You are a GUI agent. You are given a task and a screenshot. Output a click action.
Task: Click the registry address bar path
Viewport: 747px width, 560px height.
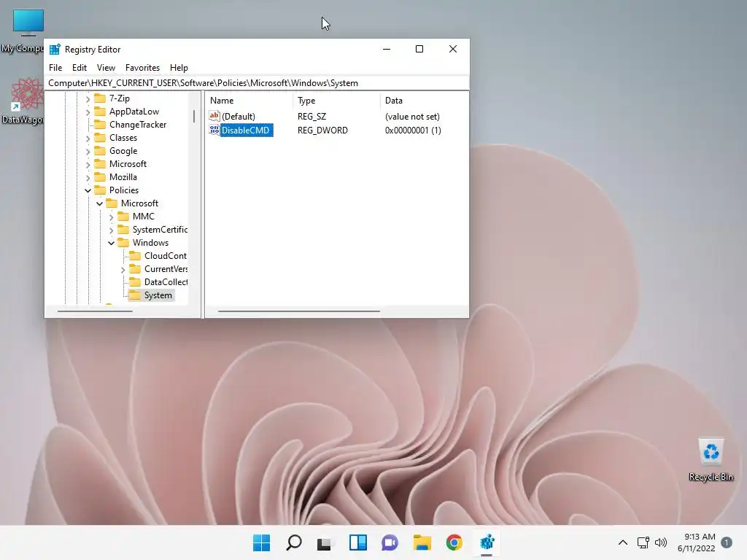pyautogui.click(x=256, y=83)
